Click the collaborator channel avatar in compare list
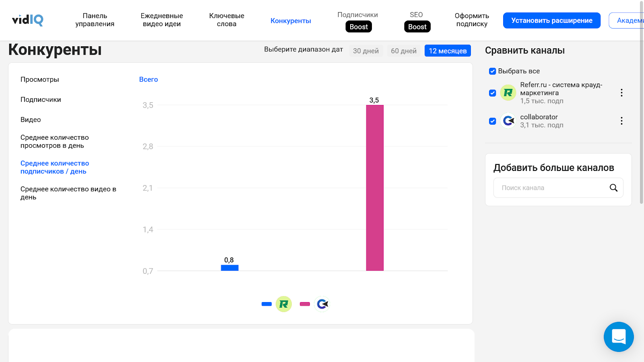This screenshot has height=362, width=644. [x=508, y=121]
